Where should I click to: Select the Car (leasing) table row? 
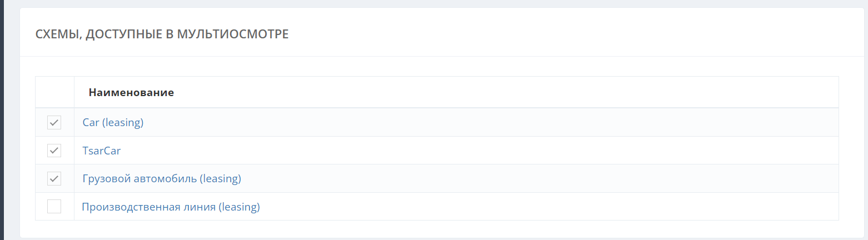click(x=445, y=122)
